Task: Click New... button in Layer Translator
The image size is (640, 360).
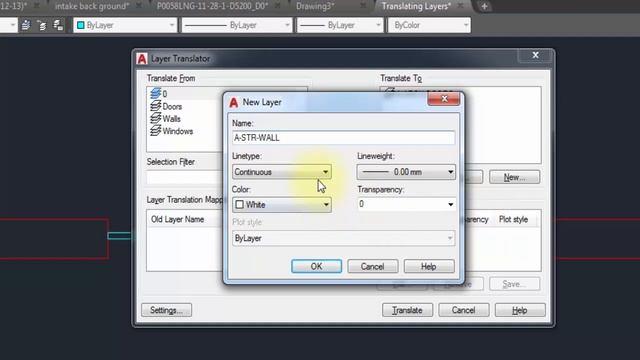Action: tap(514, 177)
